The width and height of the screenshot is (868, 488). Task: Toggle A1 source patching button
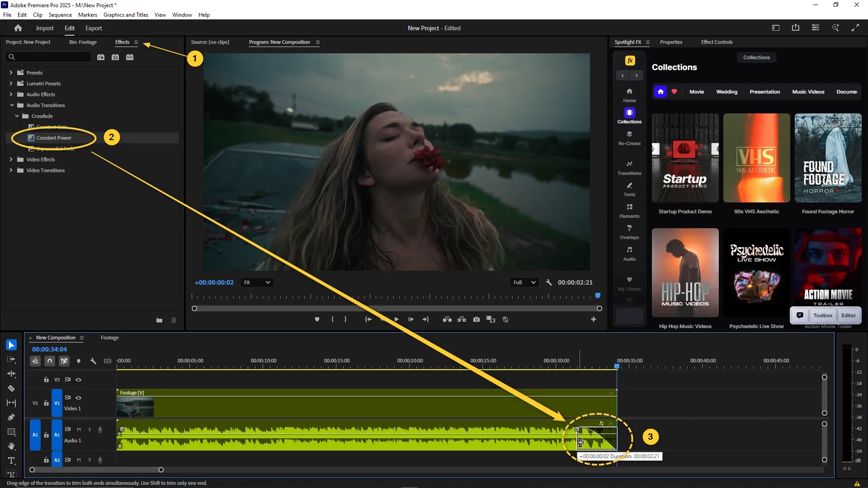(35, 435)
